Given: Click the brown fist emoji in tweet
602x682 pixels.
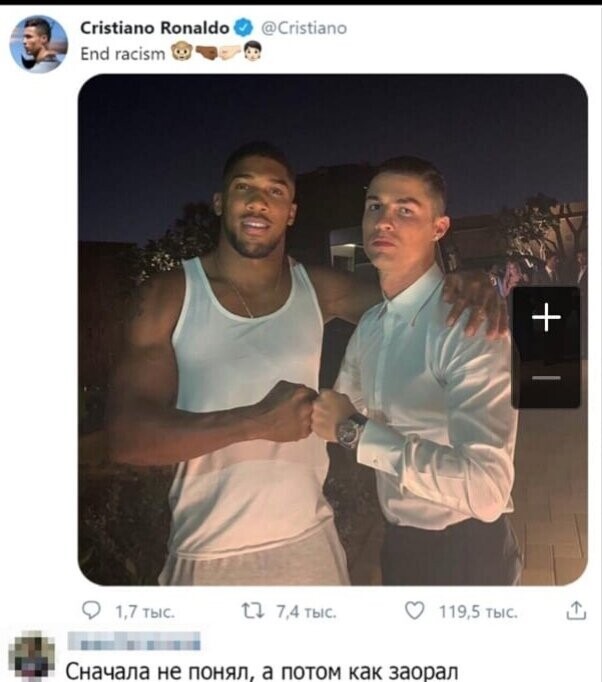Looking at the screenshot, I should tap(206, 53).
